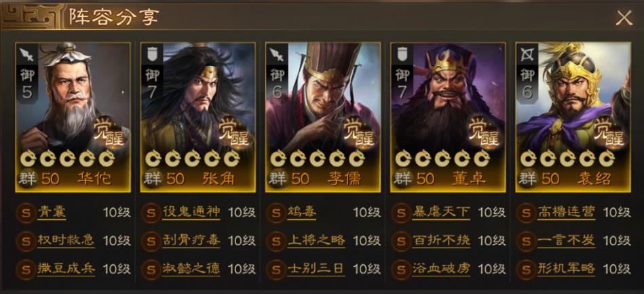The image size is (644, 294).
Task: Close the 阵容分享 lineup share panel
Action: tap(624, 18)
